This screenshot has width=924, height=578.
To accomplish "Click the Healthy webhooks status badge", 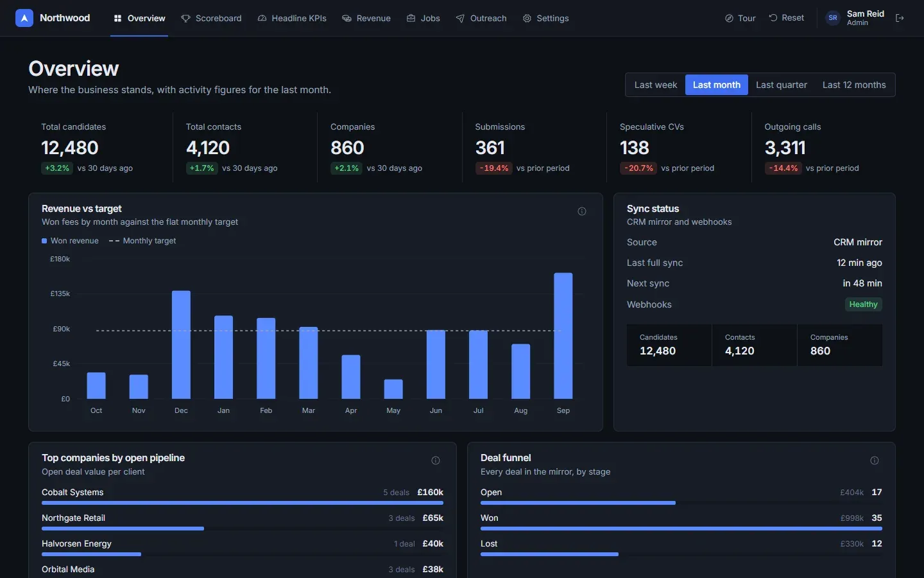I will [864, 304].
